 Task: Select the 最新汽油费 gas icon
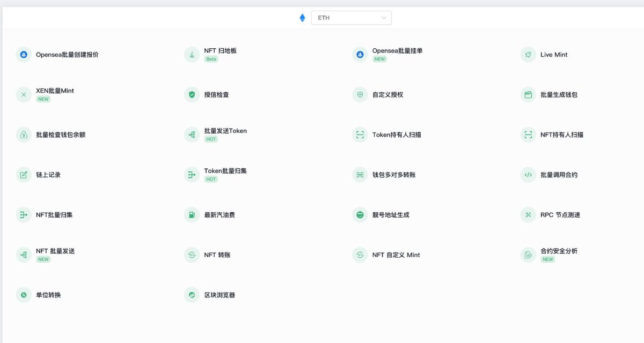[192, 214]
